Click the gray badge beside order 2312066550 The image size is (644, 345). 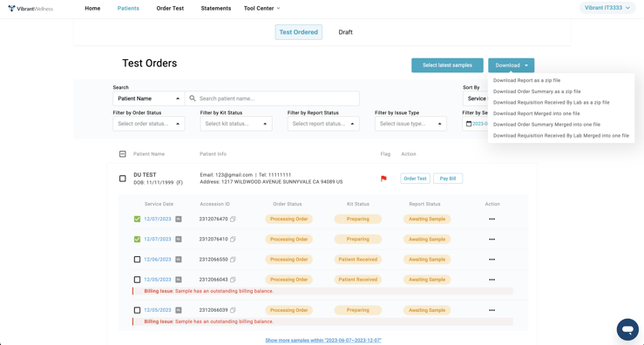tap(179, 260)
